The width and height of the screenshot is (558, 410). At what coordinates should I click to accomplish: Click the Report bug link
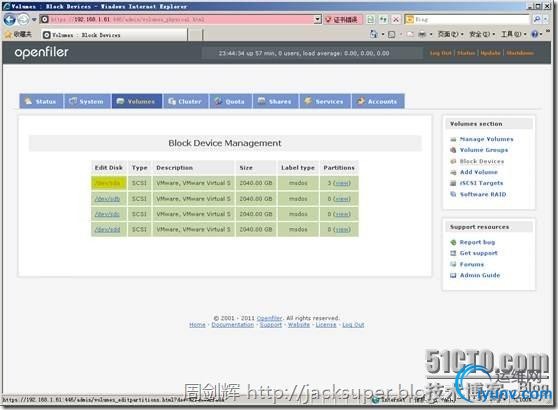click(477, 242)
